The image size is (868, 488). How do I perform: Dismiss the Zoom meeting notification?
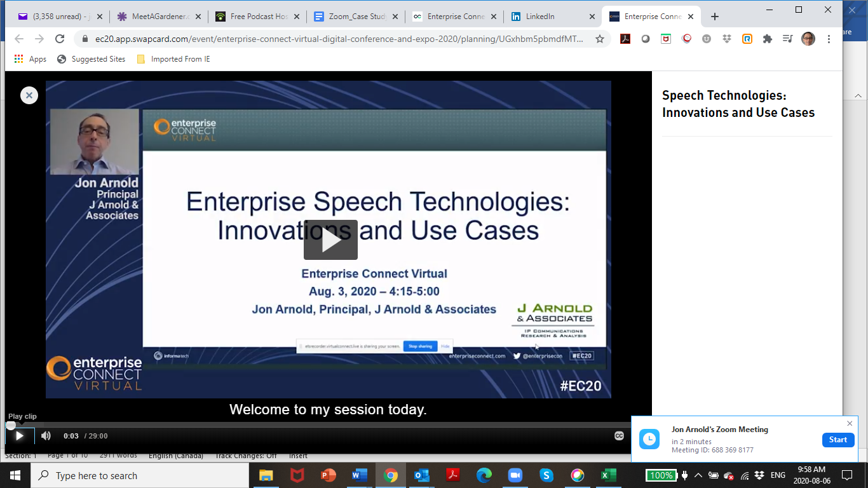point(850,424)
